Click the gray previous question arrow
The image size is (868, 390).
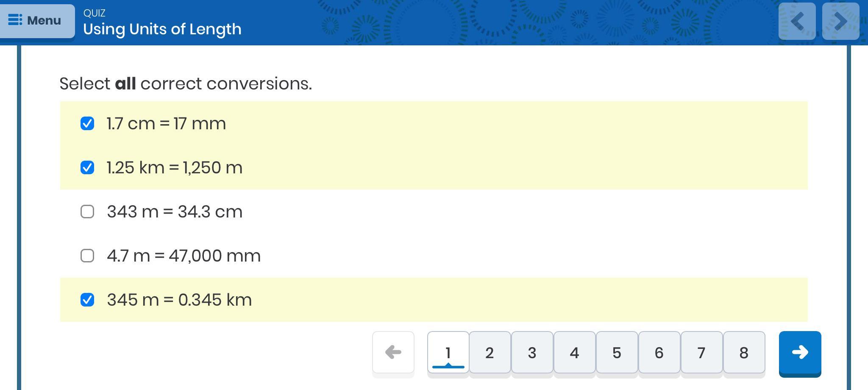coord(393,352)
